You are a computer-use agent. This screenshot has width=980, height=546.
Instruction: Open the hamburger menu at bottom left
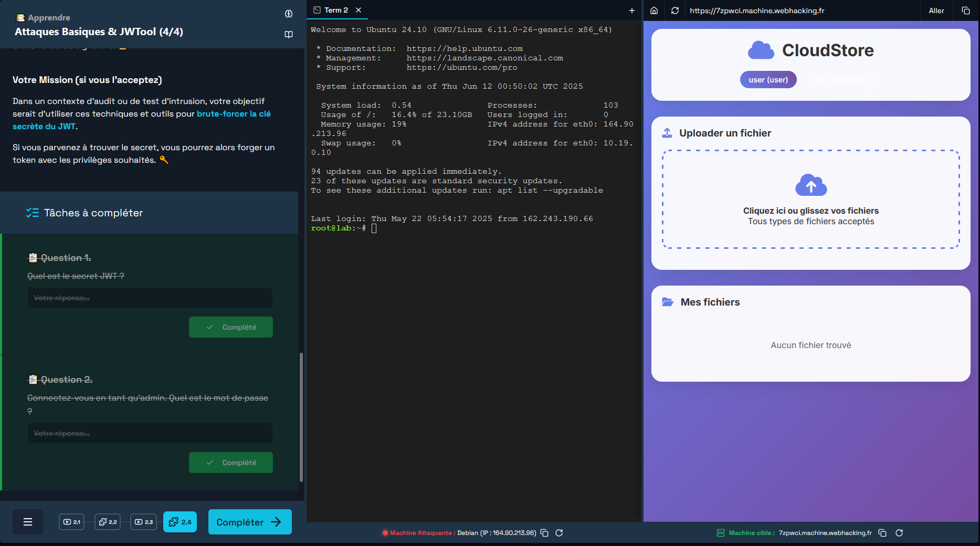coord(28,522)
